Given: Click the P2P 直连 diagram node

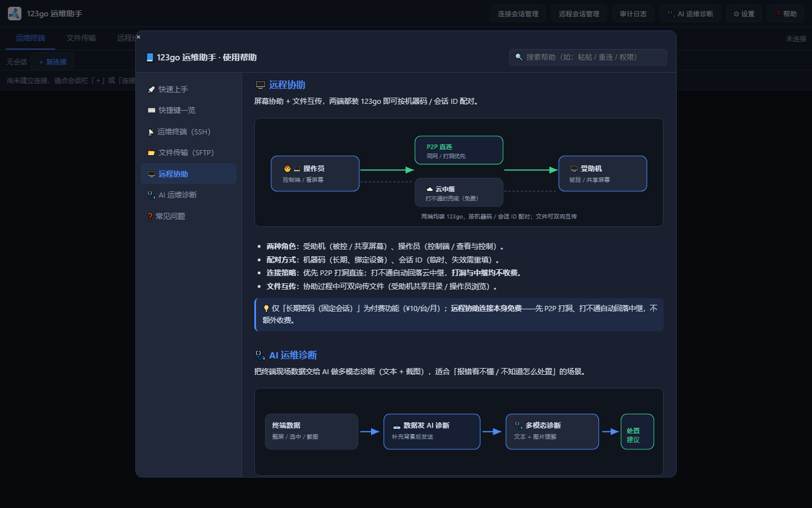Looking at the screenshot, I should 459,150.
